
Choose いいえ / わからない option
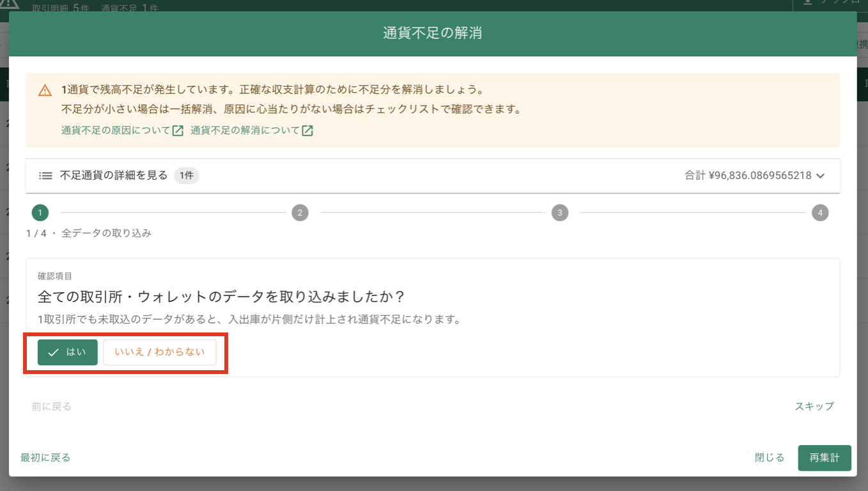160,352
